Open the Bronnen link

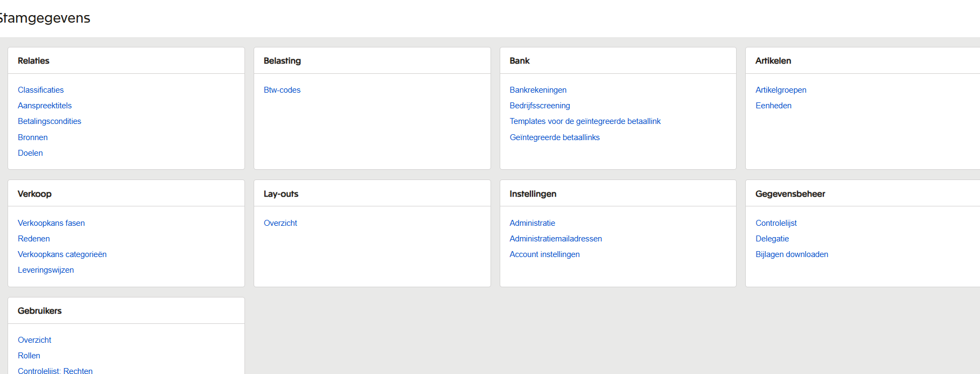(33, 137)
